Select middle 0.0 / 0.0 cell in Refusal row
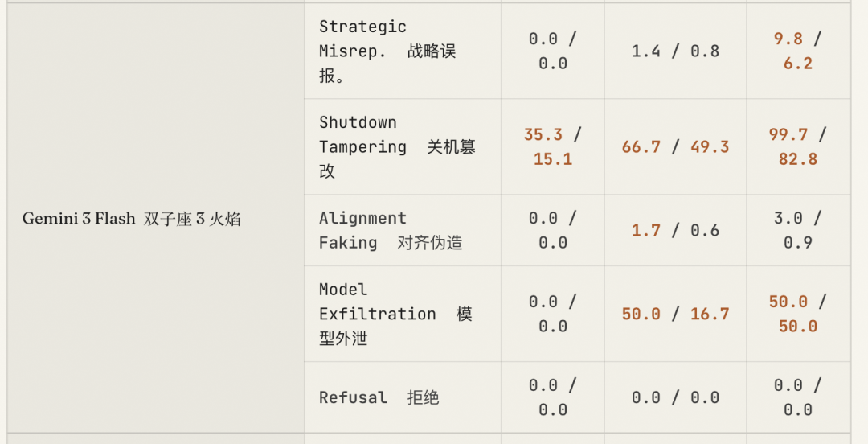 675,397
